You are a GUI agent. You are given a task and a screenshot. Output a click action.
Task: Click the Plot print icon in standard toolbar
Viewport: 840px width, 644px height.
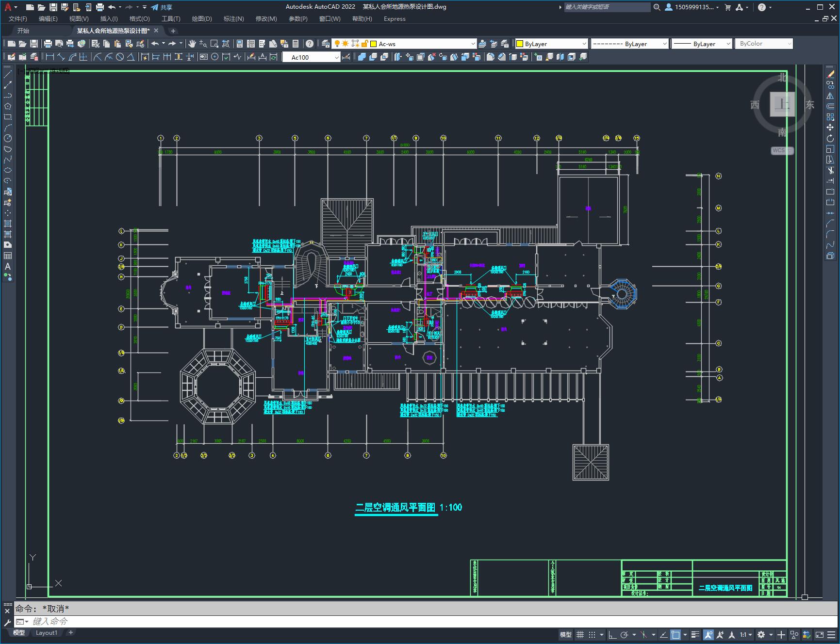click(48, 44)
